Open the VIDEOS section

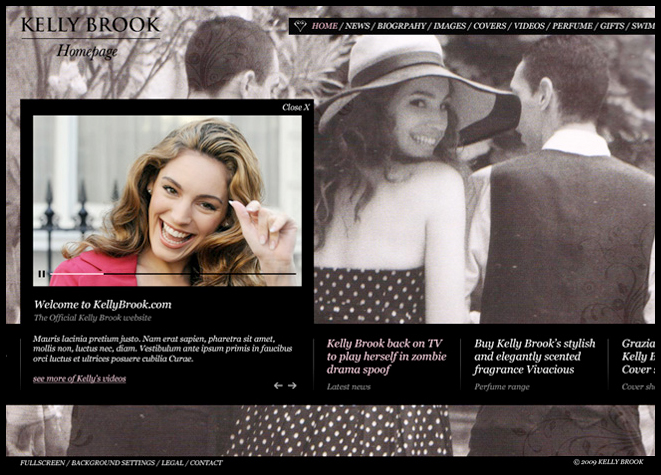point(529,26)
